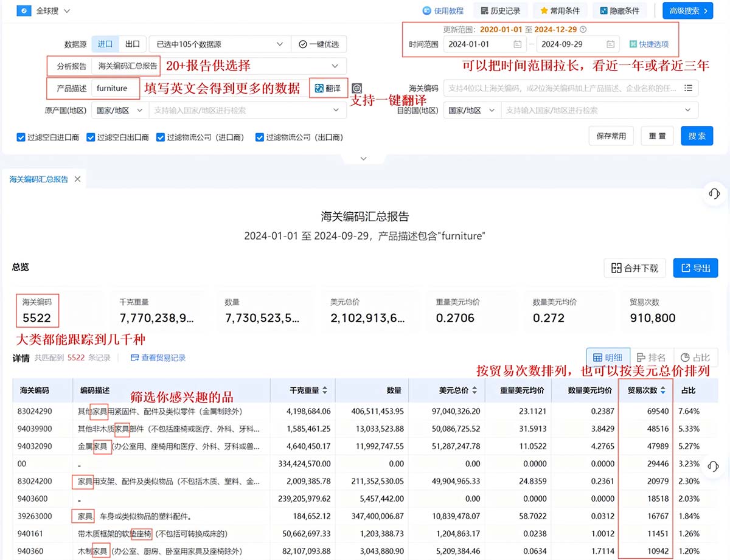Close the 海关编码汇总报告 tab

pyautogui.click(x=77, y=179)
